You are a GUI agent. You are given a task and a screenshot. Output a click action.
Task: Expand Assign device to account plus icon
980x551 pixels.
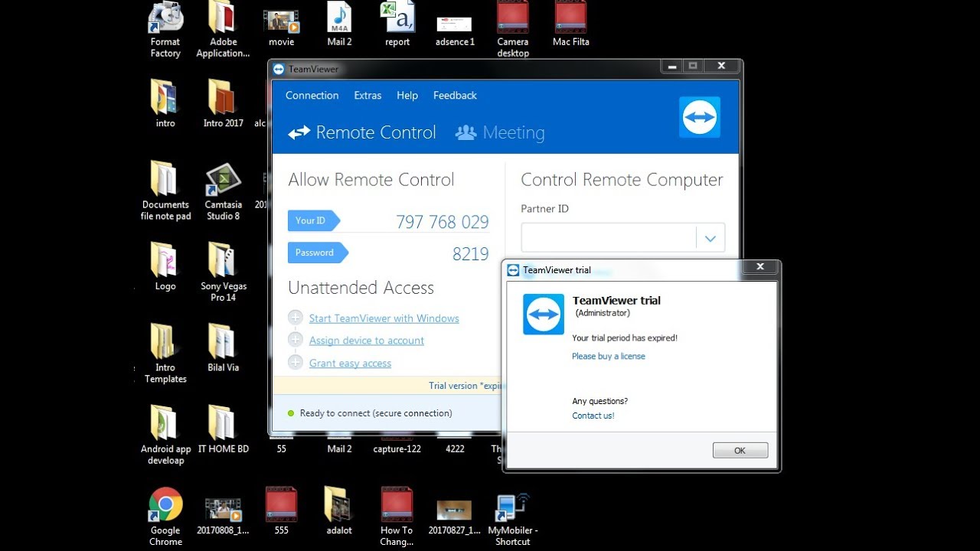[x=296, y=339]
